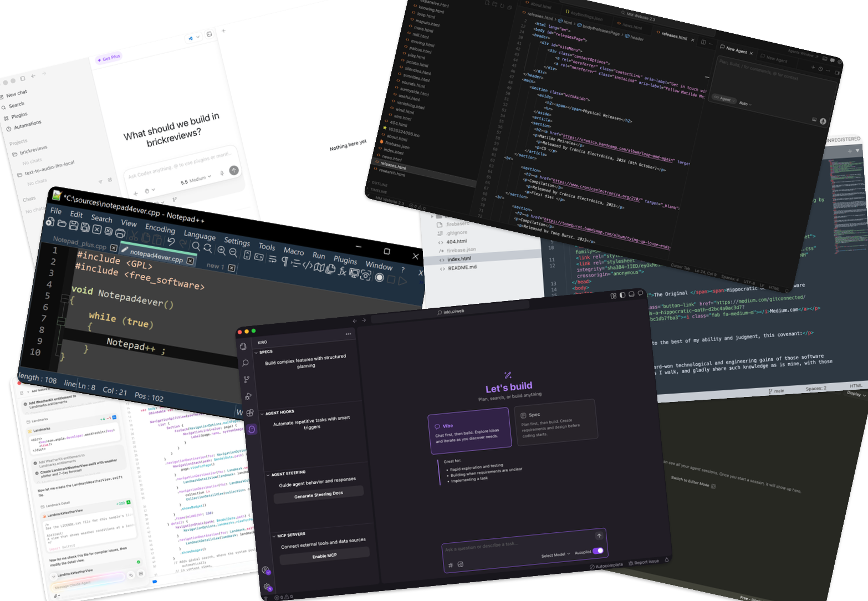Viewport: 868px width, 601px height.
Task: Open Search icon in Kiro activity bar
Action: (245, 363)
